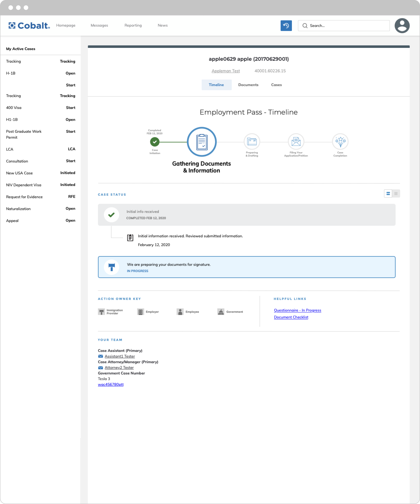Screen dimensions: 420x504
Task: Open the Request for Evidence case
Action: tap(41, 197)
